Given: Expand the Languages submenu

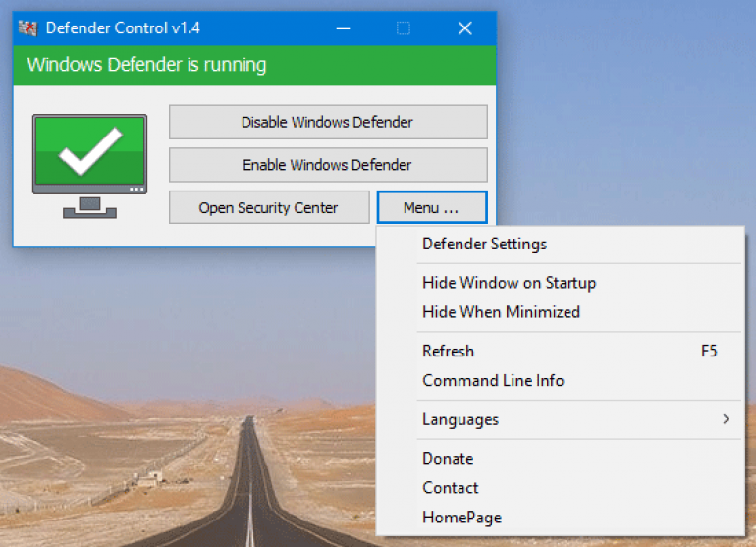Looking at the screenshot, I should [561, 419].
